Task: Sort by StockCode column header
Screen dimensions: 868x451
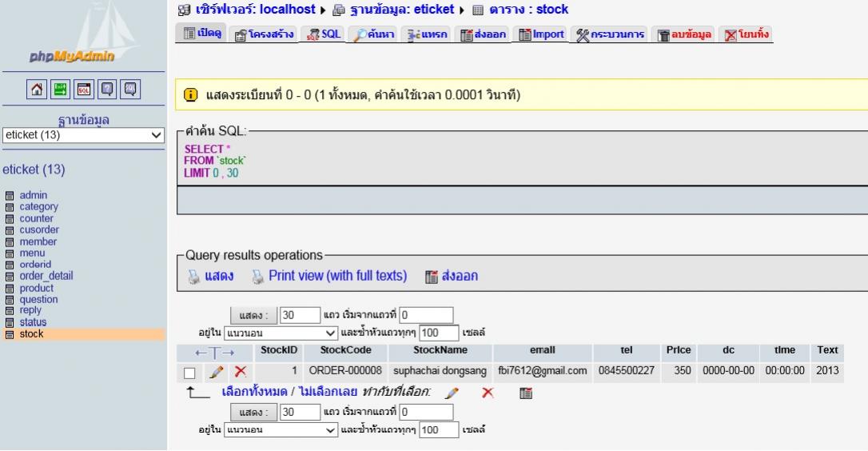Action: [345, 350]
